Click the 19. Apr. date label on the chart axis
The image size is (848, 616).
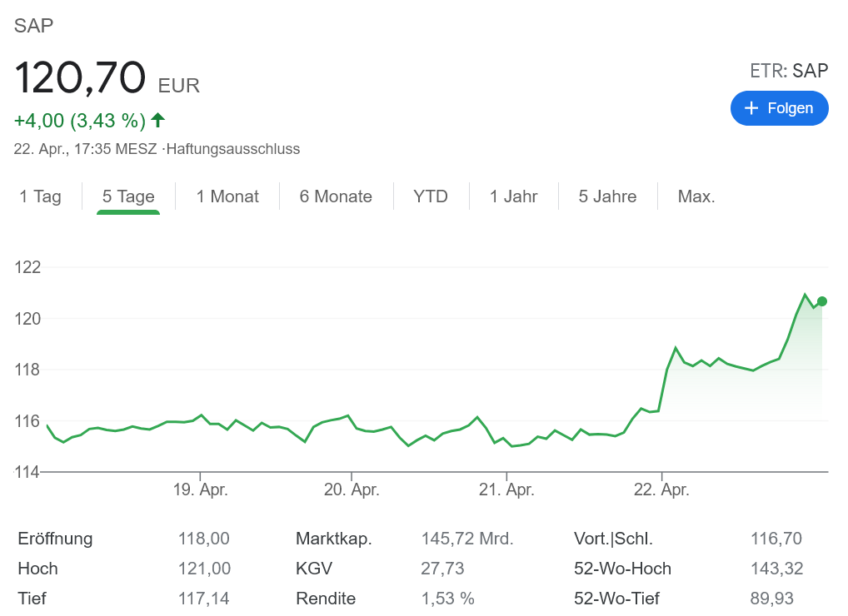[x=200, y=490]
